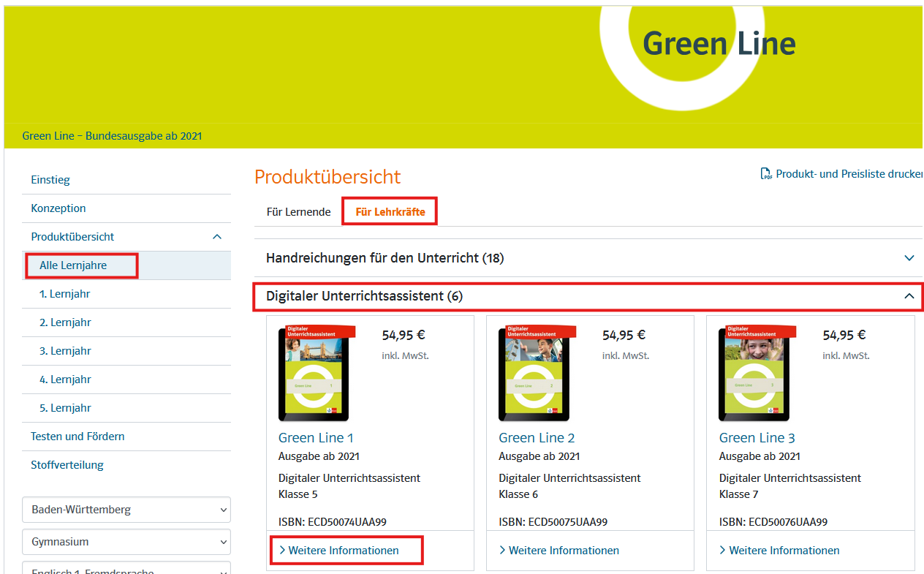Click the Green Line 2 cover thumbnail
Screen dimensions: 924x574
click(536, 373)
